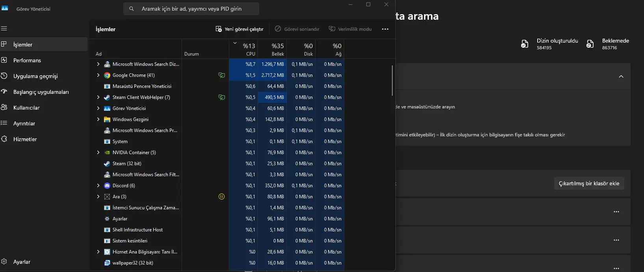Switch to Kullanıcılar tab
Screen dimensions: 644x272
point(44,108)
